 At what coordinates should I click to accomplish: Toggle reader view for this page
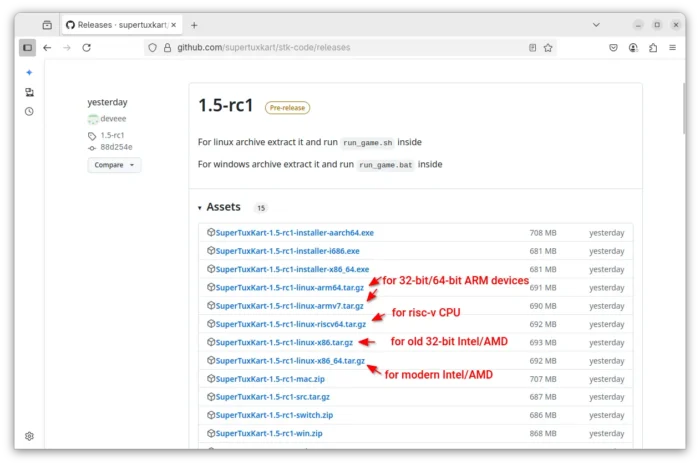(533, 47)
